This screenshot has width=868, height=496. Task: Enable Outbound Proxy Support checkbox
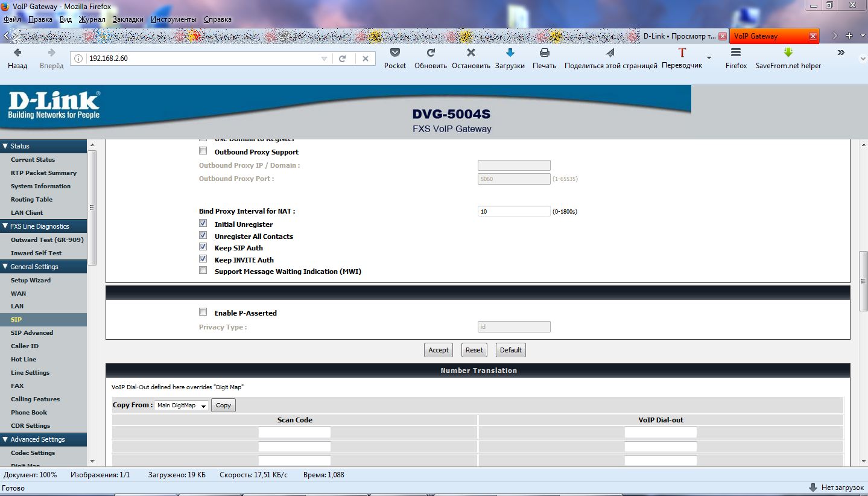coord(203,151)
